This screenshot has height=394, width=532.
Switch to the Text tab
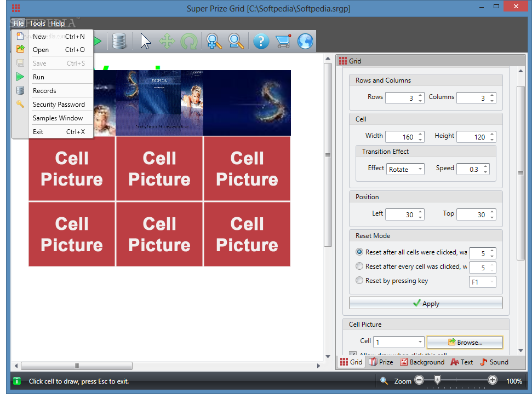pyautogui.click(x=461, y=362)
